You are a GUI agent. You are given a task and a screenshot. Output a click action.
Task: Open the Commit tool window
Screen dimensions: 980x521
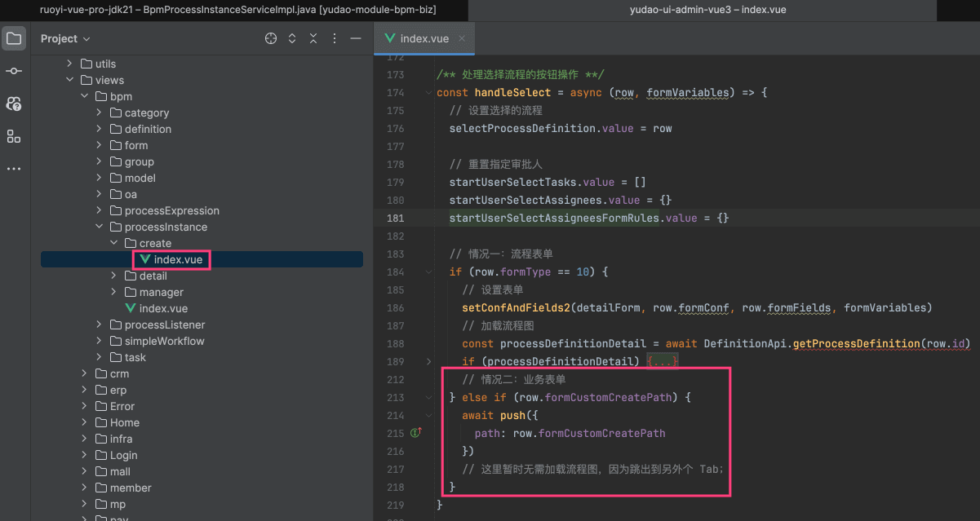14,71
